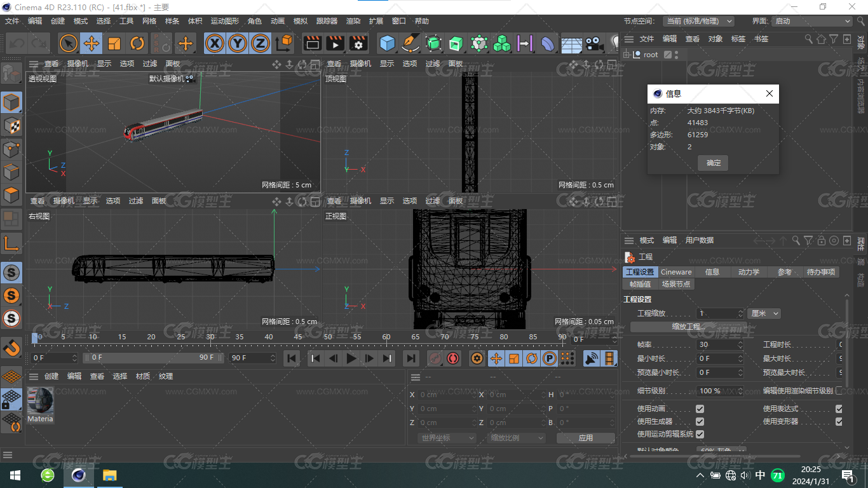Click the Apply coordinates button
This screenshot has width=868, height=488.
coord(586,438)
